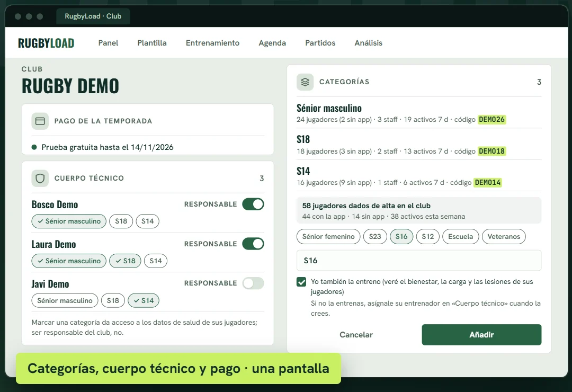
Task: Click the Javi Demo name
Action: click(x=50, y=284)
